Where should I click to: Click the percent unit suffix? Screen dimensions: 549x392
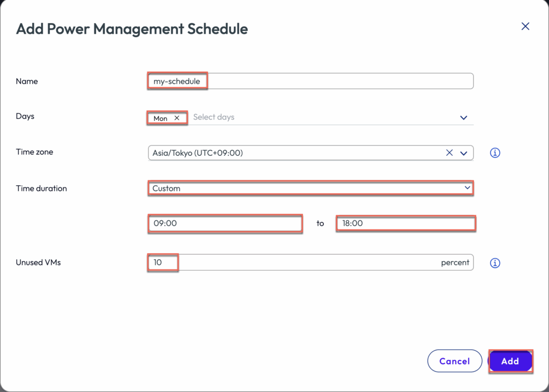(x=455, y=263)
